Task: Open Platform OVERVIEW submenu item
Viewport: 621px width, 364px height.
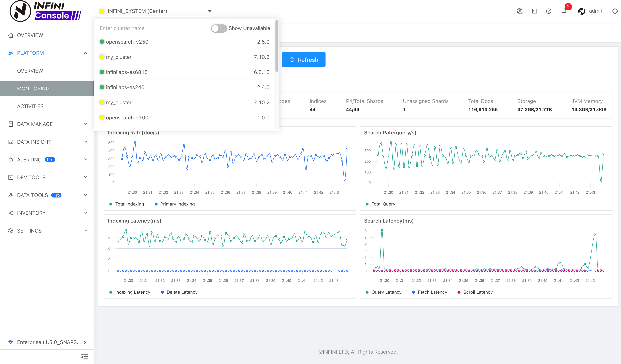Action: click(30, 71)
